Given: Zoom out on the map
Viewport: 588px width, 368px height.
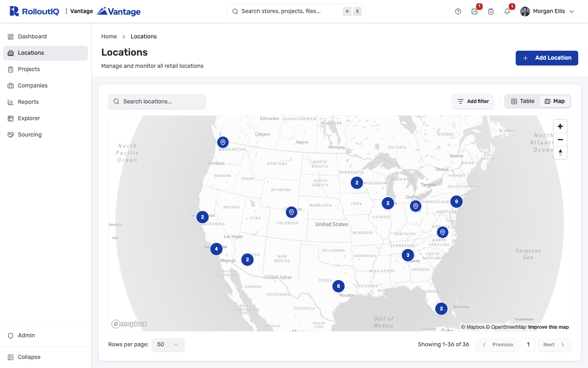Looking at the screenshot, I should 560,140.
